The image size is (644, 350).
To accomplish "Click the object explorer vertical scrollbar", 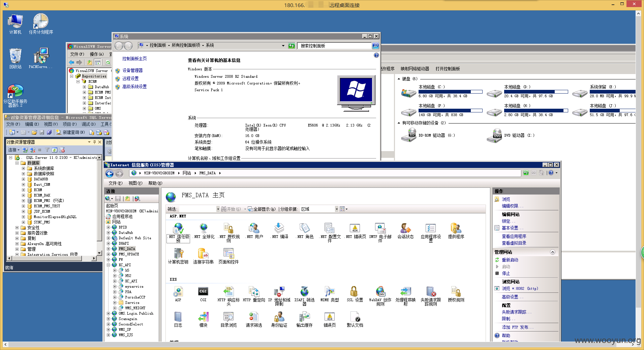I will pyautogui.click(x=99, y=205).
